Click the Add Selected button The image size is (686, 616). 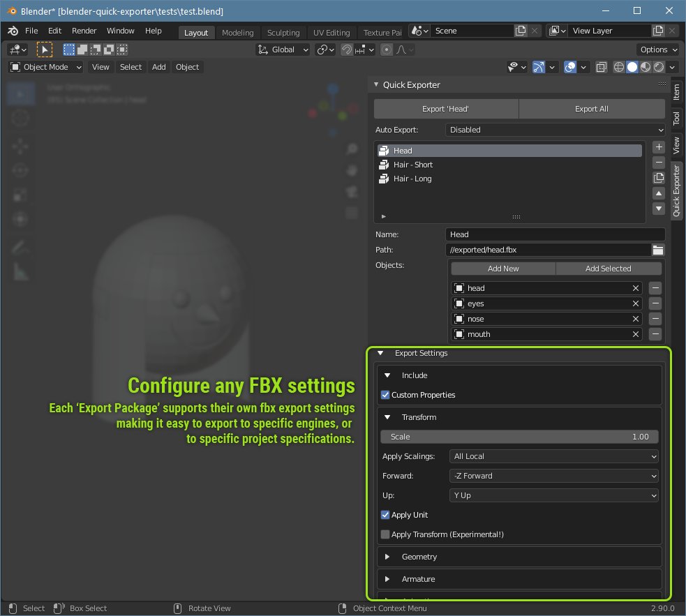(608, 269)
